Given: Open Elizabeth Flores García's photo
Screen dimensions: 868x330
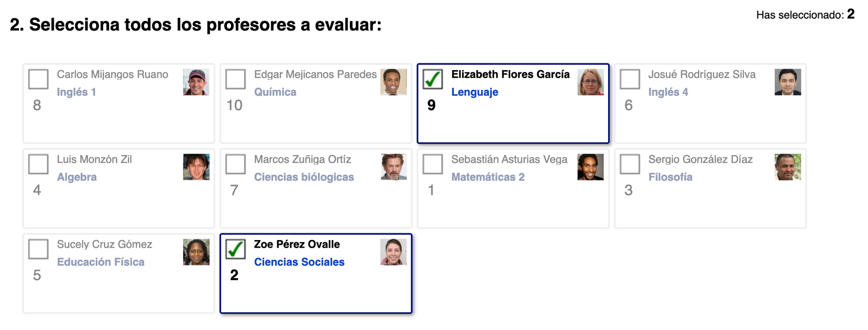Looking at the screenshot, I should (x=590, y=82).
